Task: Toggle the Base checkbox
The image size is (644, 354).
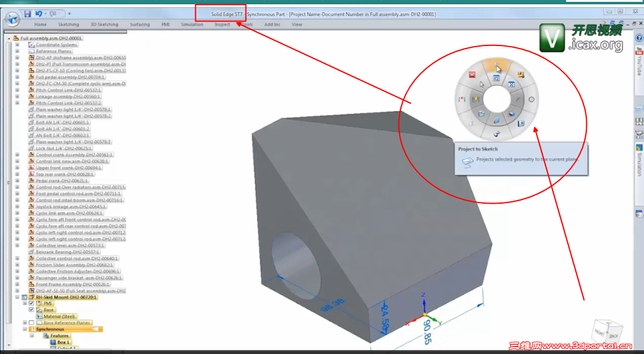Action: [31, 310]
